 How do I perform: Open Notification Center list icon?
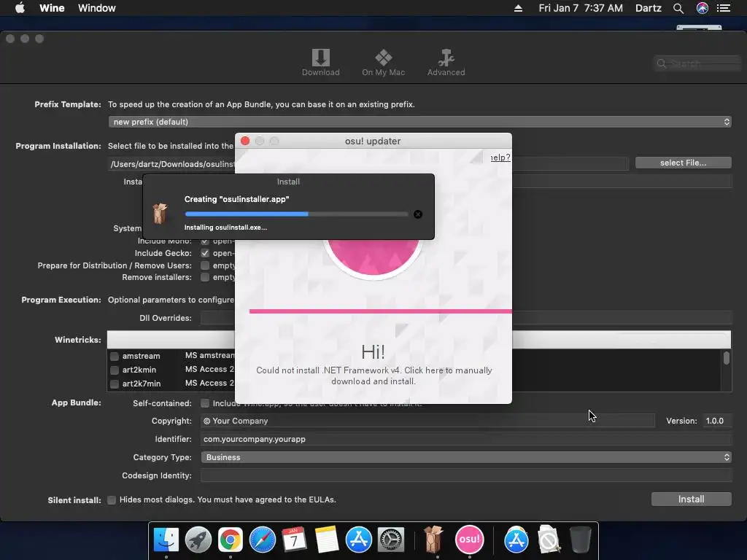[724, 8]
